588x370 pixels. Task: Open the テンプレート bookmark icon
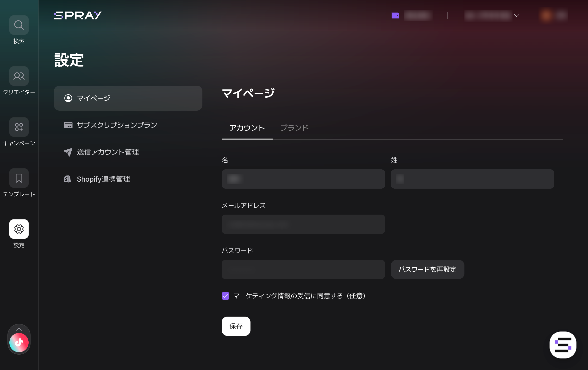[19, 178]
